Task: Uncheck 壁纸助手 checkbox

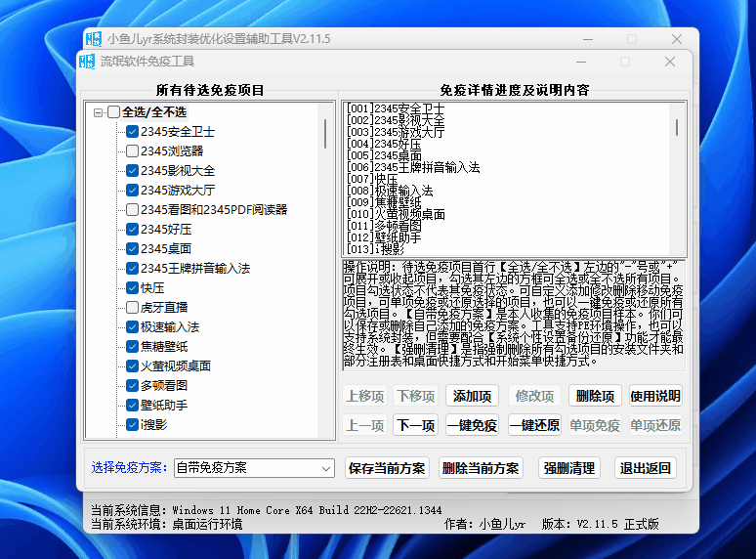Action: click(132, 406)
